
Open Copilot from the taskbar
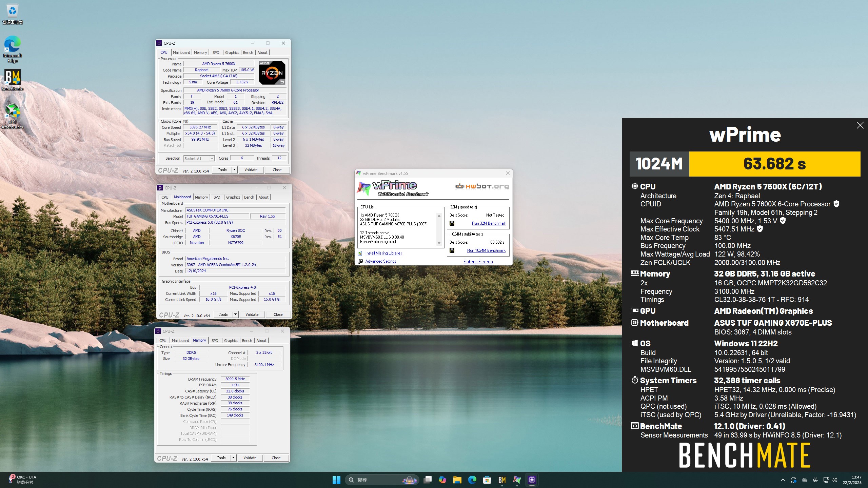pos(442,480)
